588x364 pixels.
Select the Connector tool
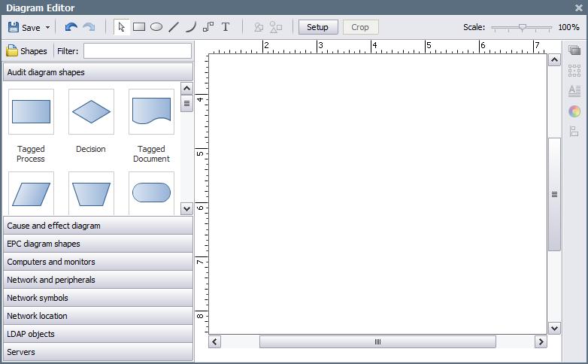[208, 27]
